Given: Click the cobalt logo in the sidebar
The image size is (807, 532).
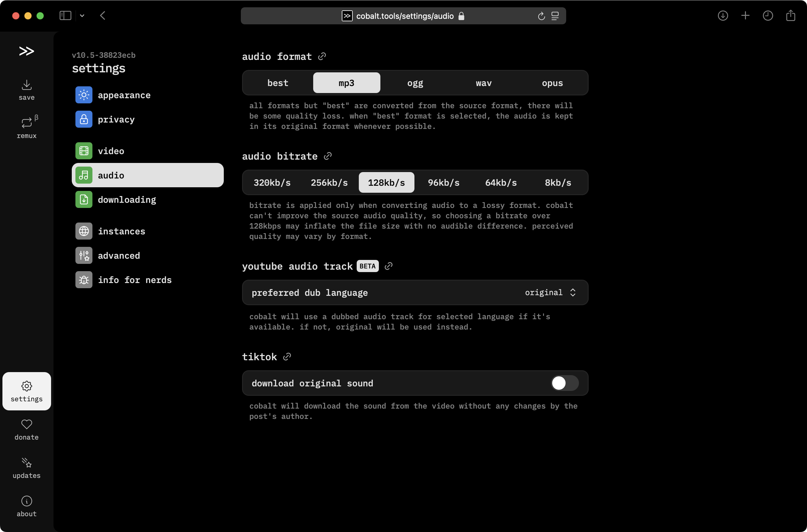Looking at the screenshot, I should [26, 51].
